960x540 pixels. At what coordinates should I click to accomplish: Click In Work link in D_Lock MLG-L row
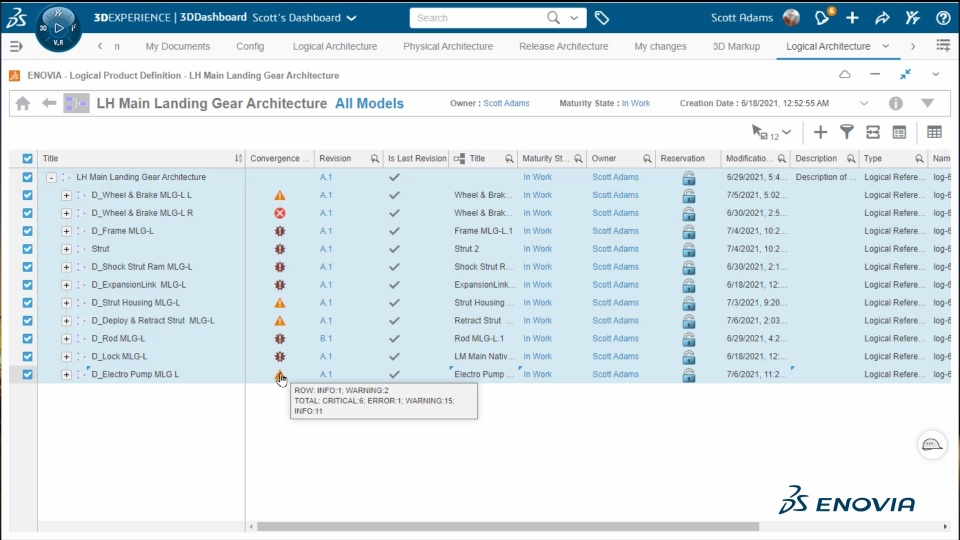pos(538,356)
